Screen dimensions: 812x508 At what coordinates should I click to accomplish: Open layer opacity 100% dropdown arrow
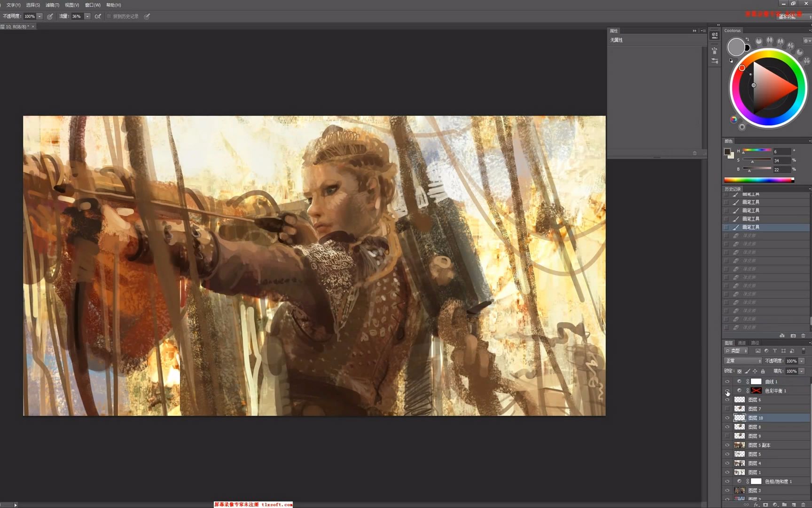point(802,361)
